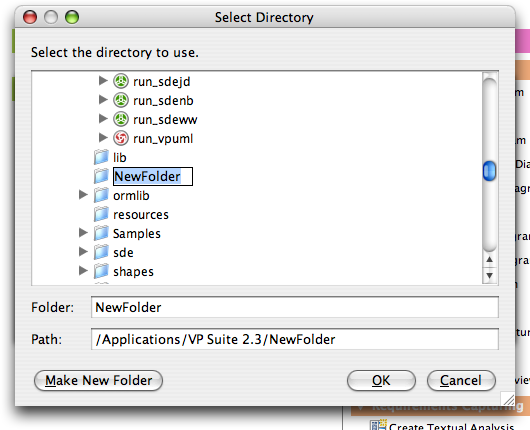The height and width of the screenshot is (430, 530).
Task: Click the ormlib folder icon
Action: pos(101,195)
